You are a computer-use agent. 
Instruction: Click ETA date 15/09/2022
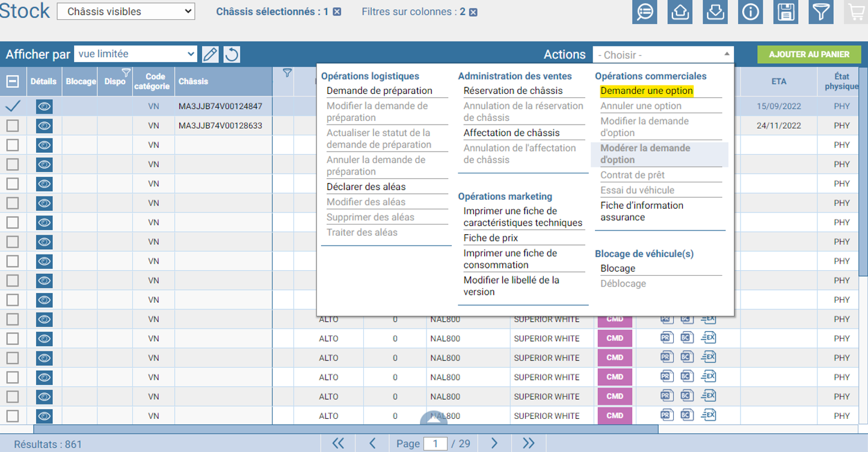tap(779, 107)
